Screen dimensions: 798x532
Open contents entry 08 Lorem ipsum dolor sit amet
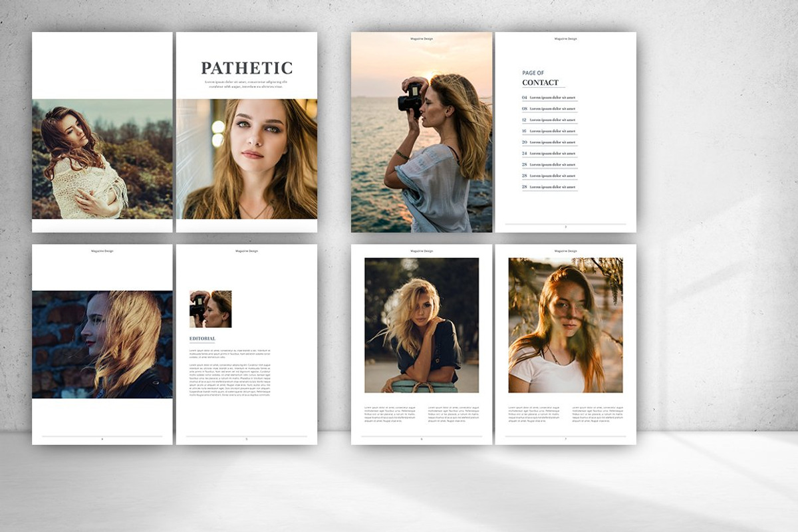549,110
